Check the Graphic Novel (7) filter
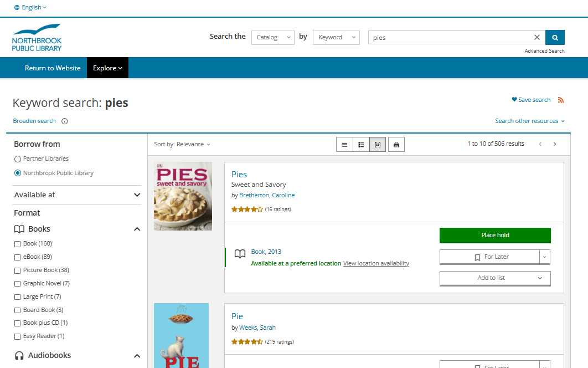The width and height of the screenshot is (588, 368). [x=17, y=284]
